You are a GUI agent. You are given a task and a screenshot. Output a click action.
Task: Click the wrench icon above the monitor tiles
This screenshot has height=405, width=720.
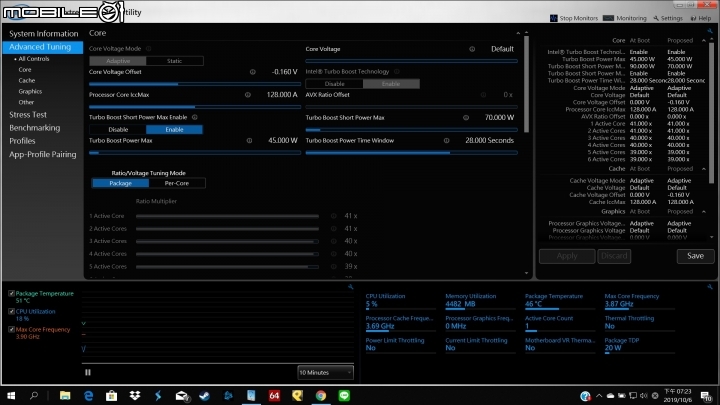click(710, 287)
